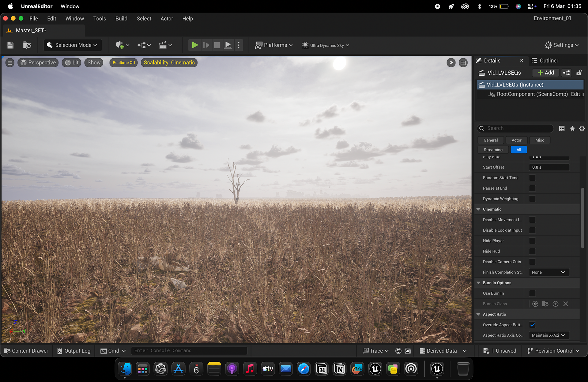Collapse the Cinematic section
Image resolution: width=588 pixels, height=382 pixels.
coord(478,209)
